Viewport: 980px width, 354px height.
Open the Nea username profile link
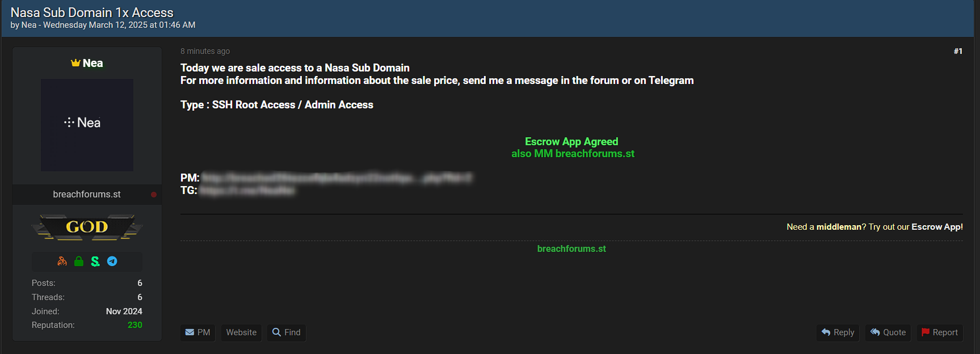coord(92,63)
